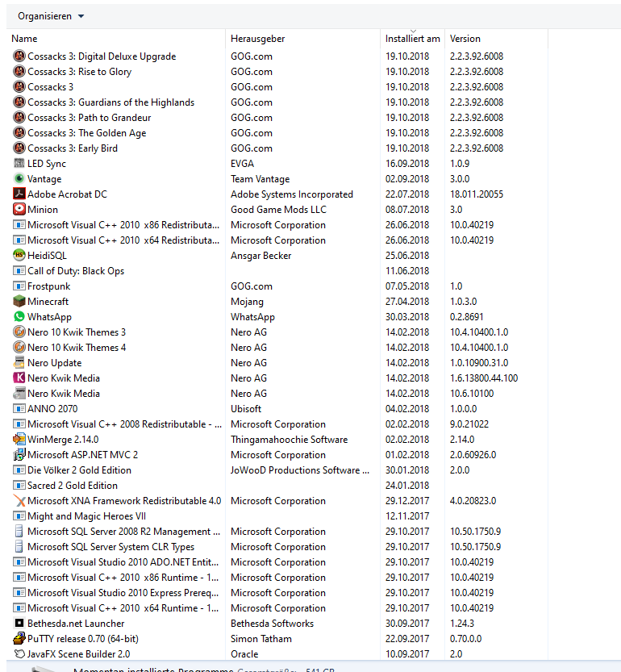The width and height of the screenshot is (621, 672).
Task: Click publisher Good Game Mods LLC
Action: click(x=278, y=210)
